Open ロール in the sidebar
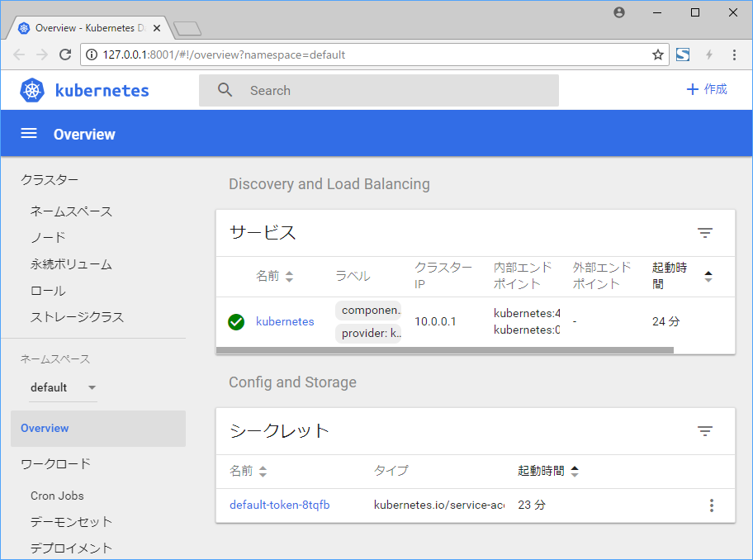This screenshot has width=753, height=560. click(48, 291)
